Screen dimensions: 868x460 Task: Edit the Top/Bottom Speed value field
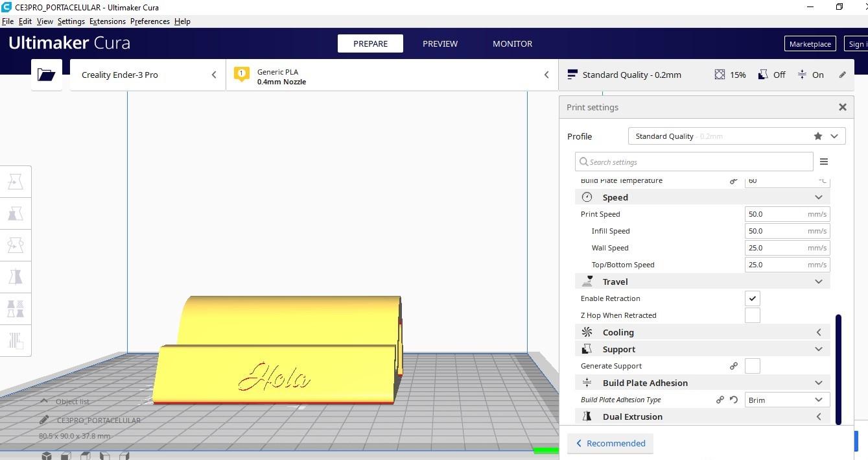[x=787, y=265]
